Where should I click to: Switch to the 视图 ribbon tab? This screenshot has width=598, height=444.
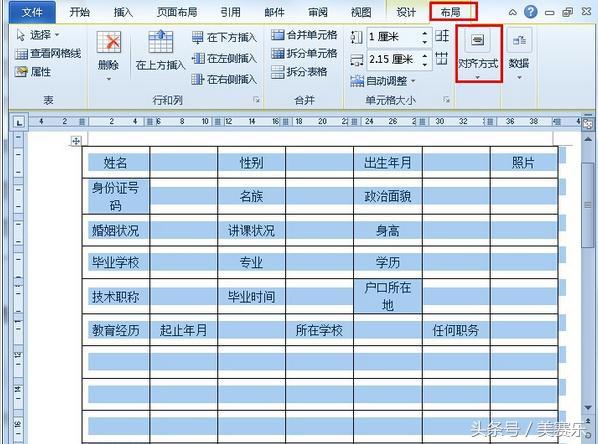[361, 12]
